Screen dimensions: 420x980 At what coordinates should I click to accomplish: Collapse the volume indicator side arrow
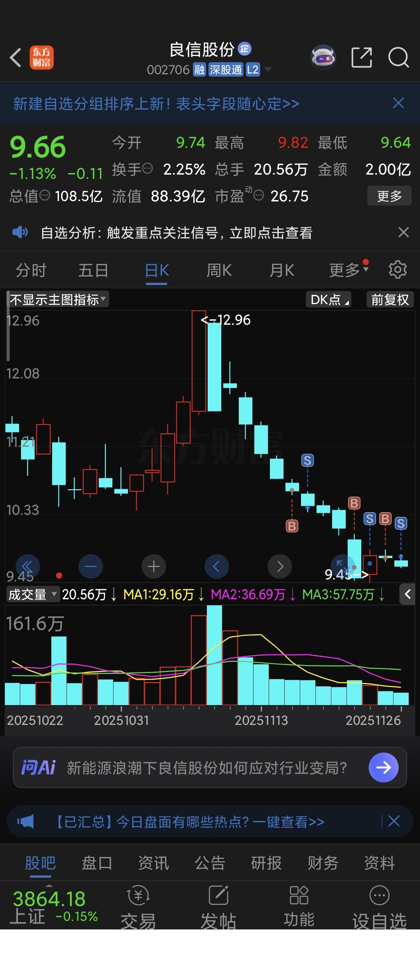click(408, 594)
